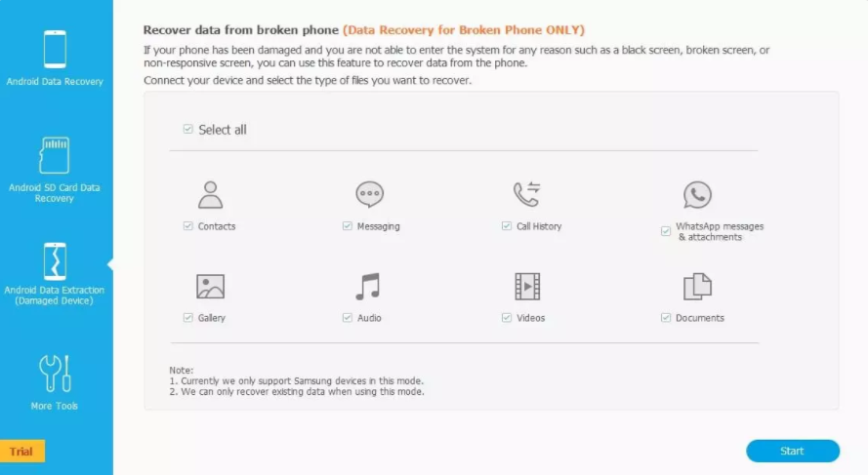Click the Messaging speech bubble icon
The height and width of the screenshot is (475, 868).
click(369, 194)
